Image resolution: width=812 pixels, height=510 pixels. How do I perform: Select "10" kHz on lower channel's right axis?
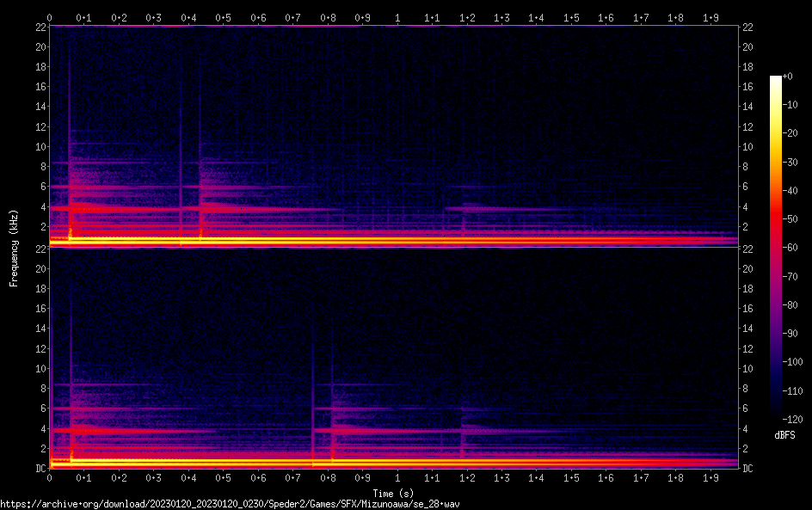747,369
